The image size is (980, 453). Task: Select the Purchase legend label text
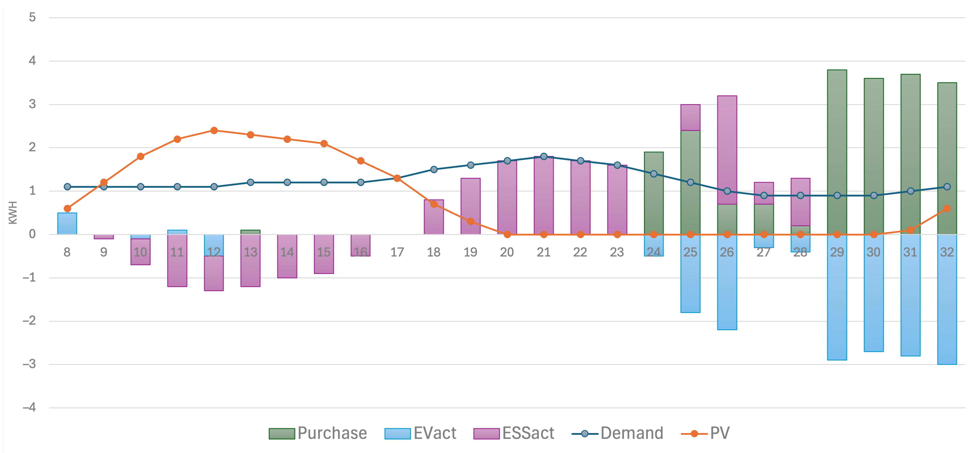point(332,433)
